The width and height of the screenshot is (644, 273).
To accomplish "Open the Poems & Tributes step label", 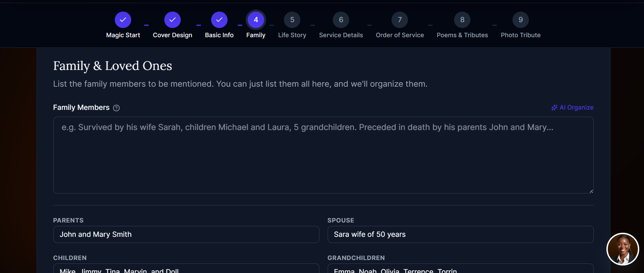I will point(462,35).
